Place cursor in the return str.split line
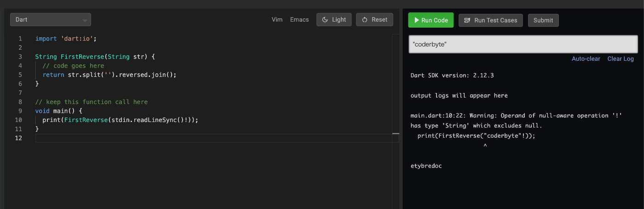The image size is (644, 209). pyautogui.click(x=109, y=75)
